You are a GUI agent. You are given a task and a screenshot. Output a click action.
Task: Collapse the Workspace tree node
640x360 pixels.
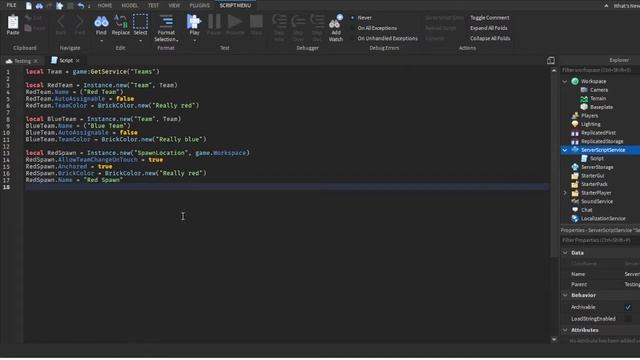(x=565, y=81)
